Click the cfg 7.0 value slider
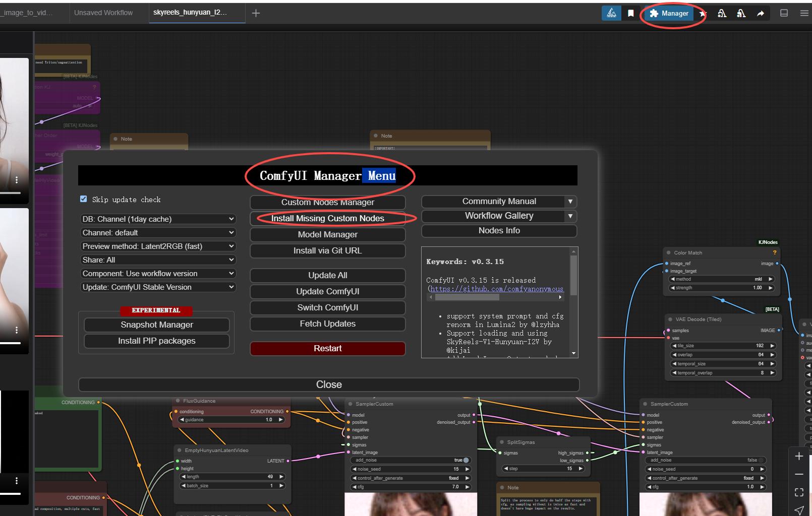The image size is (812, 516). [411, 487]
